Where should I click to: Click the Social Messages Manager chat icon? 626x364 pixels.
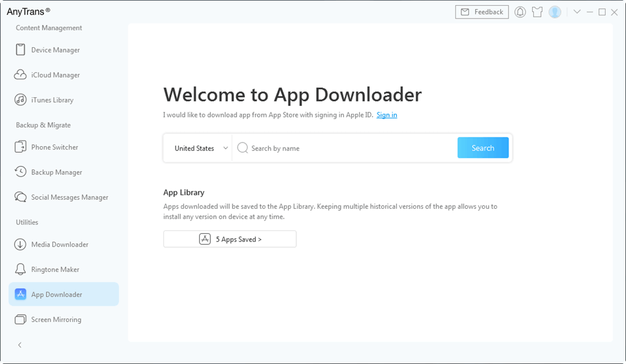(20, 197)
